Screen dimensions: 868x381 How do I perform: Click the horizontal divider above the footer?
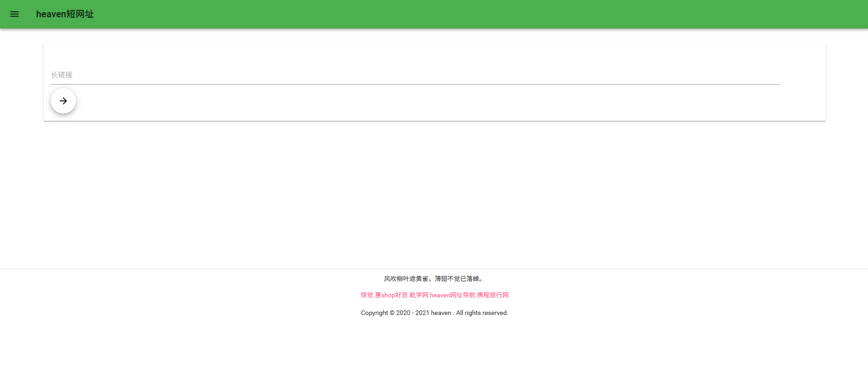[434, 269]
